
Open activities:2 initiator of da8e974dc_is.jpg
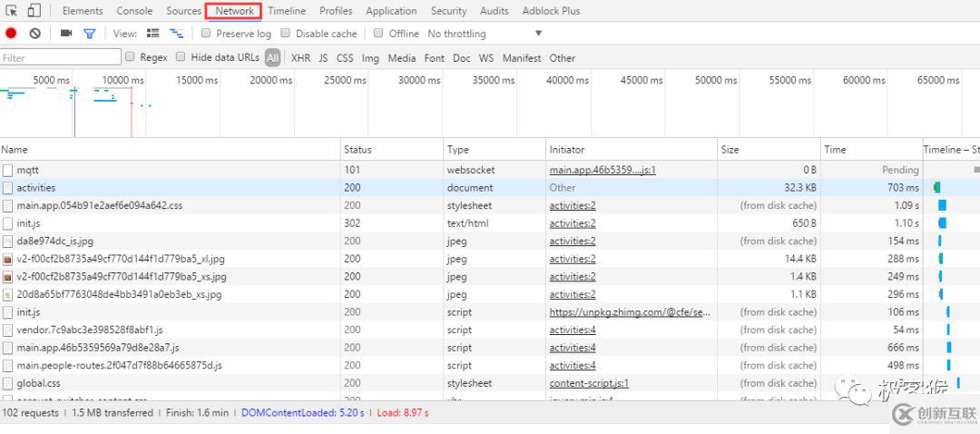pos(573,241)
